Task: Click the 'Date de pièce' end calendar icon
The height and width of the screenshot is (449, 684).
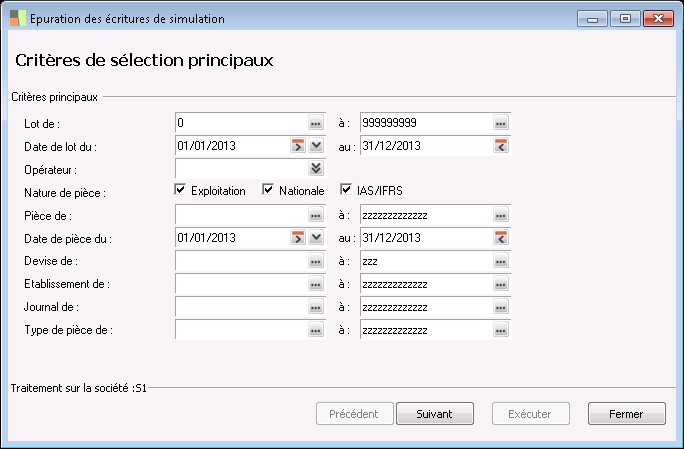Action: 501,238
